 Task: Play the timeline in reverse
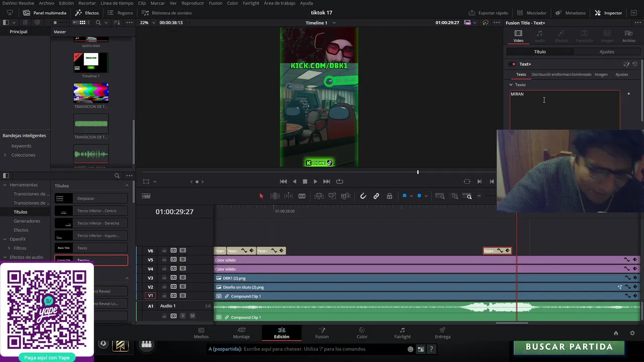[x=294, y=182]
